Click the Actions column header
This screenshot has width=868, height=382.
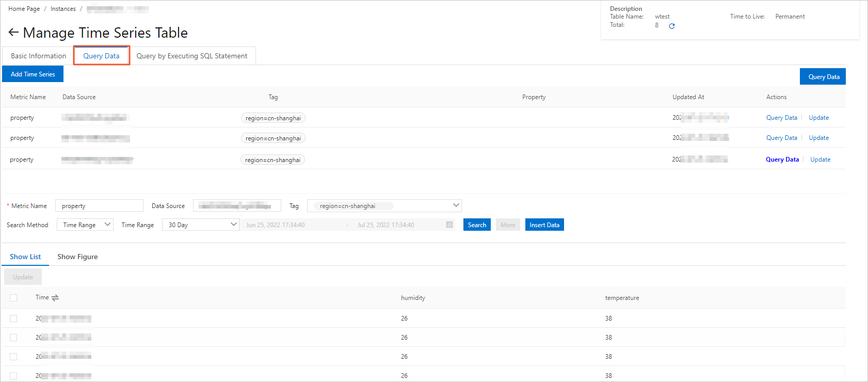tap(776, 97)
